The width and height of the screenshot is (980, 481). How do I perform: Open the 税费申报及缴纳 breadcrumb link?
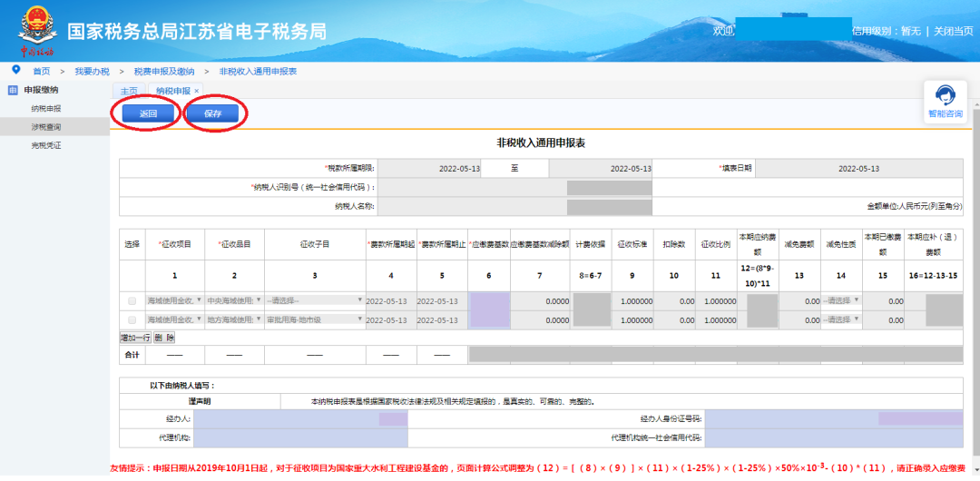[x=164, y=72]
